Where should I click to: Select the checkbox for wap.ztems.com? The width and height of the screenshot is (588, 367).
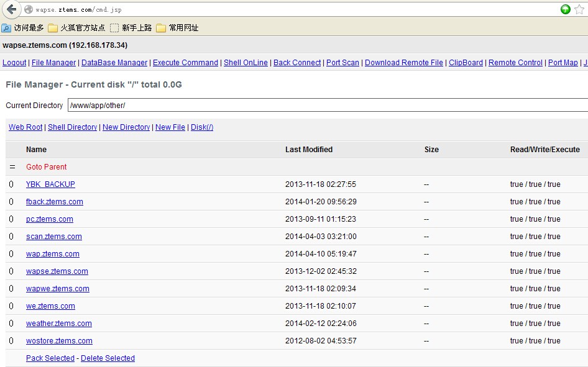(x=11, y=254)
